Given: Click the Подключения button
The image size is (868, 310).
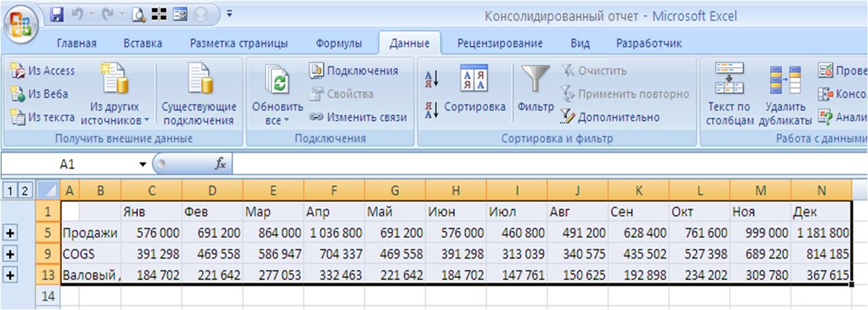Looking at the screenshot, I should click(355, 70).
